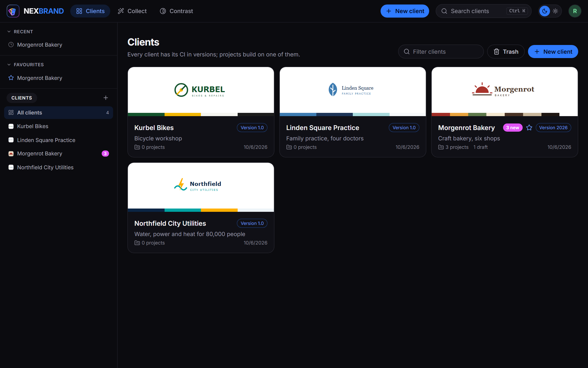This screenshot has height=368, width=588.
Task: Open Morgenrot logo thumbnail
Action: click(505, 90)
